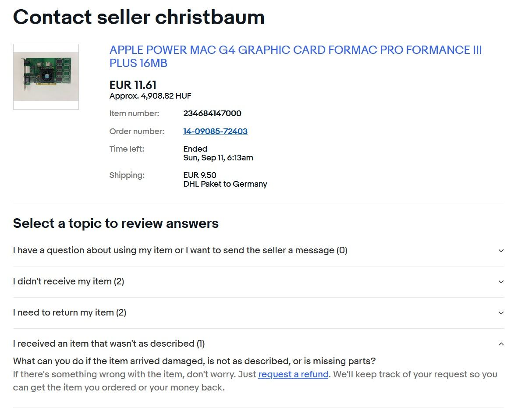Click the item arrived damaged question text
Image resolution: width=532 pixels, height=408 pixels.
[194, 362]
